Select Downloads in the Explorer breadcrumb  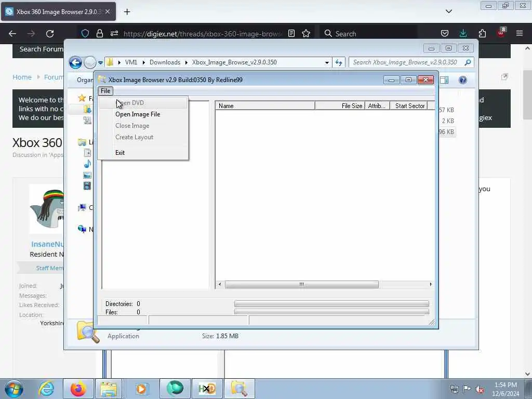pyautogui.click(x=165, y=62)
